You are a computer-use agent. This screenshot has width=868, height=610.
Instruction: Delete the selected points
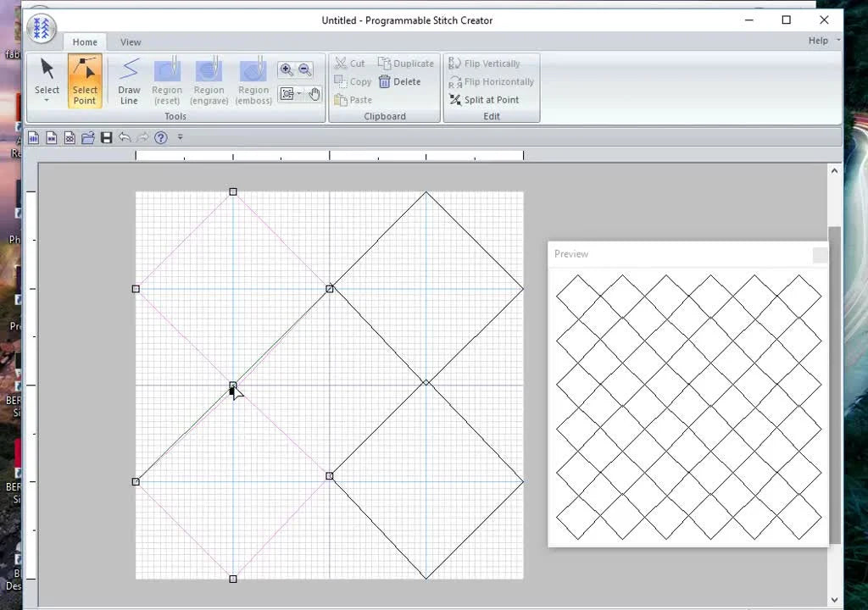tap(406, 81)
